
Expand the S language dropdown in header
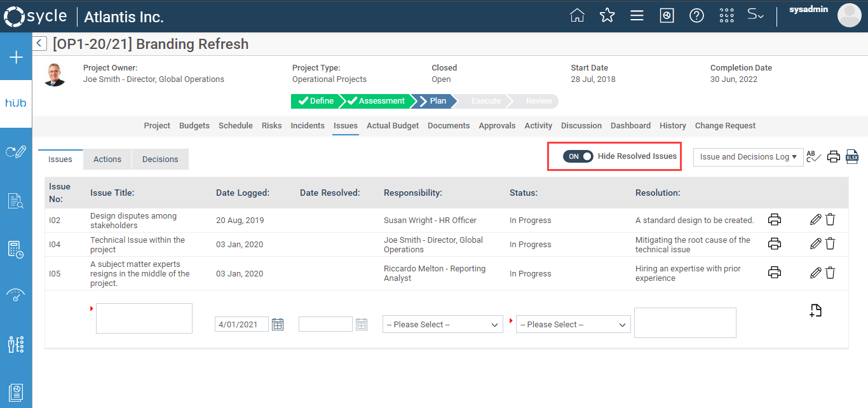[x=755, y=15]
